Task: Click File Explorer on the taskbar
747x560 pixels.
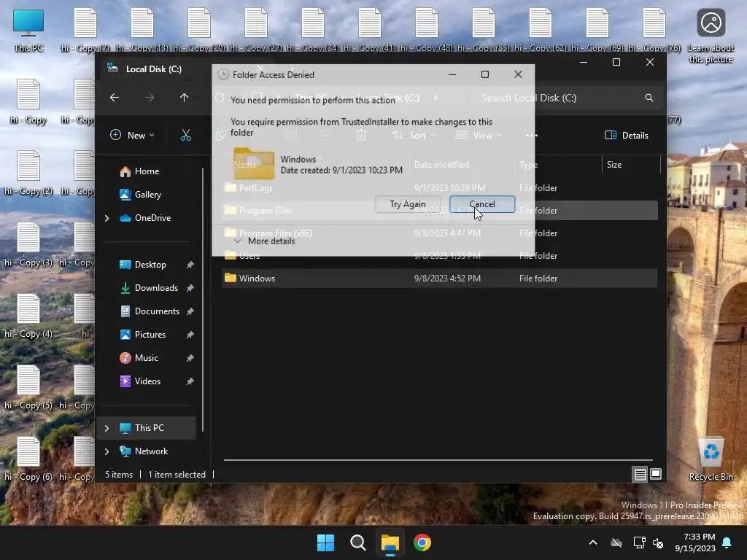Action: pos(390,542)
